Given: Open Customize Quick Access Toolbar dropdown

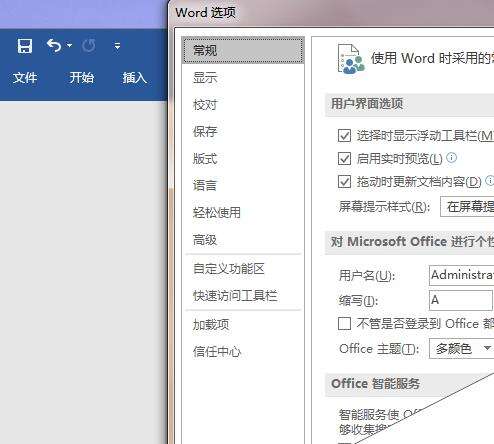Looking at the screenshot, I should (117, 46).
